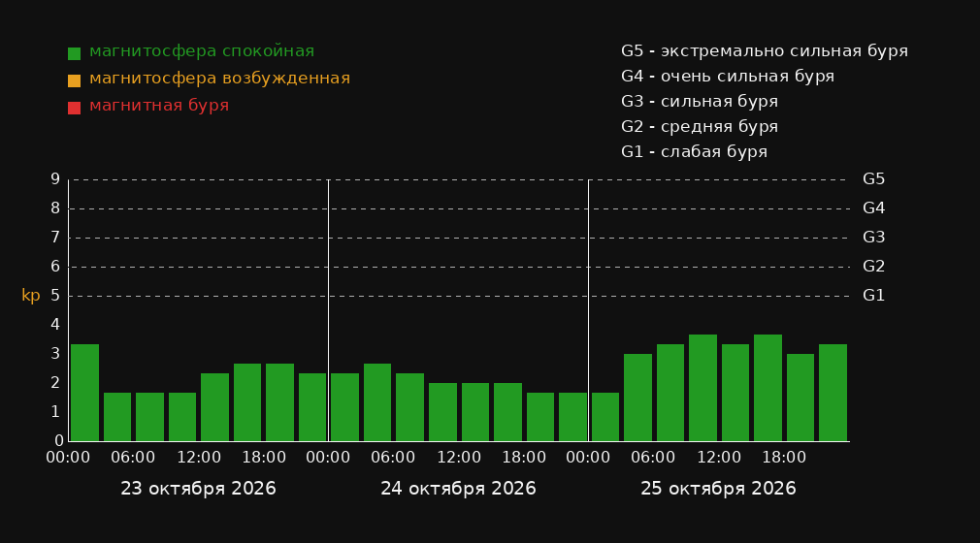The width and height of the screenshot is (980, 543).
Task: Click the y-axis value 9
Action: (x=55, y=179)
